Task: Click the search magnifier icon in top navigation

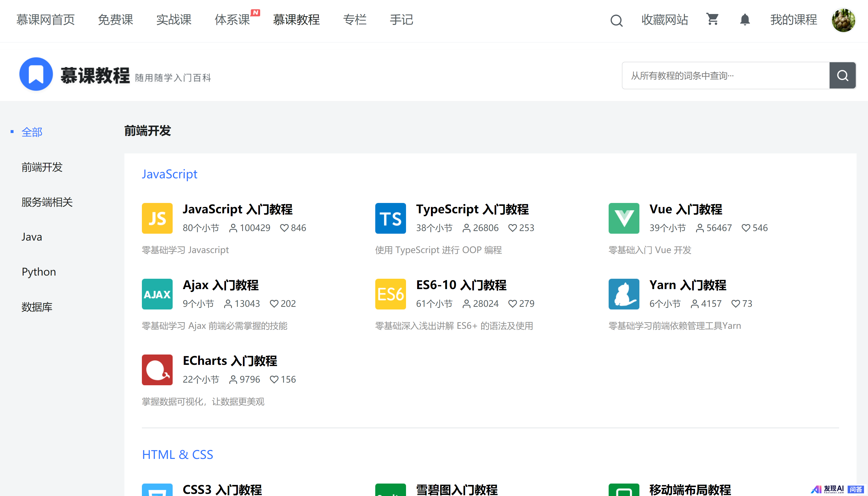Action: pyautogui.click(x=616, y=20)
